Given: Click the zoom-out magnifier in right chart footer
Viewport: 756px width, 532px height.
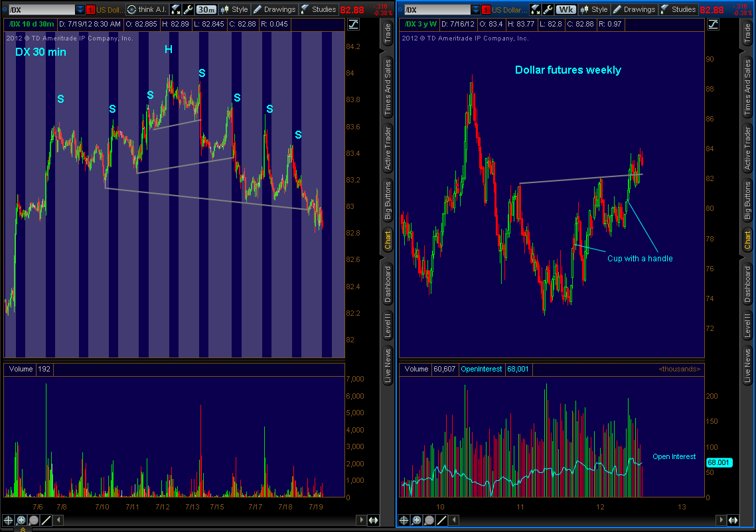Looking at the screenshot, I should click(429, 521).
